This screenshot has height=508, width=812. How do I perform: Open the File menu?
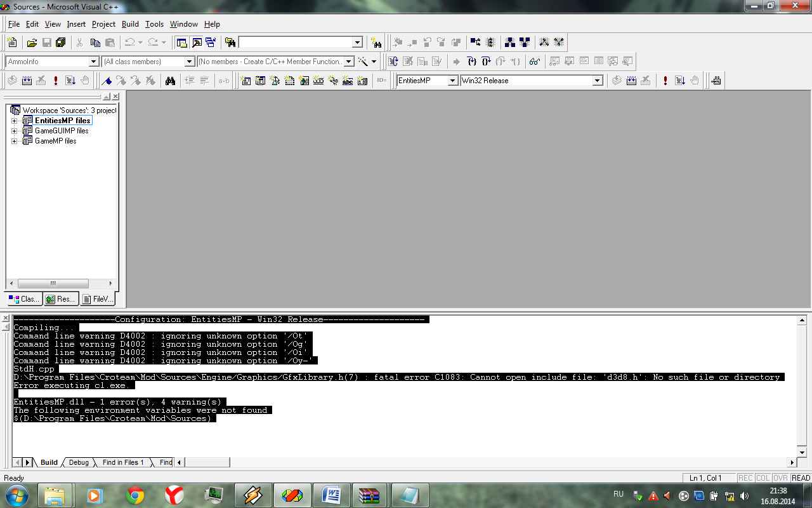pyautogui.click(x=14, y=24)
